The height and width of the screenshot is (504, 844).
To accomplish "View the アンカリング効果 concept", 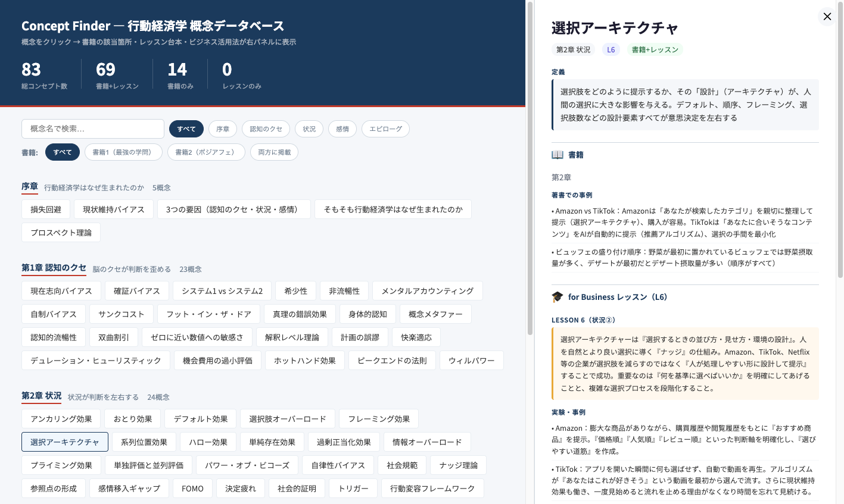I will (x=61, y=418).
